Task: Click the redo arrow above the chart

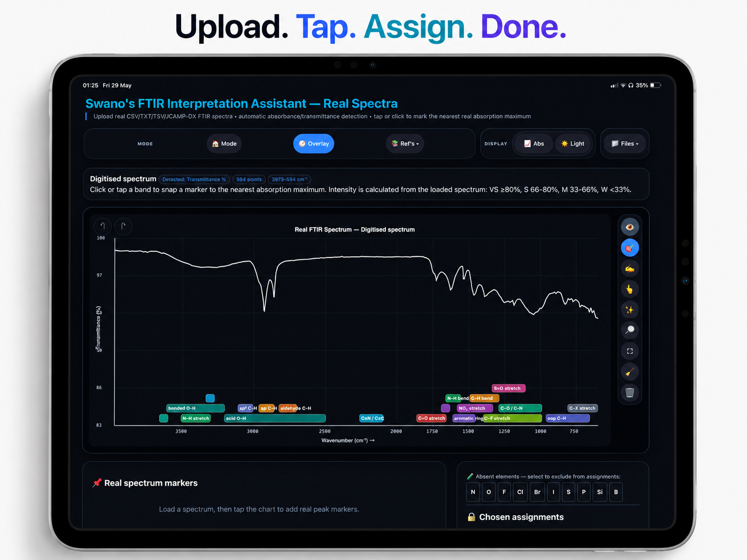Action: [x=123, y=226]
